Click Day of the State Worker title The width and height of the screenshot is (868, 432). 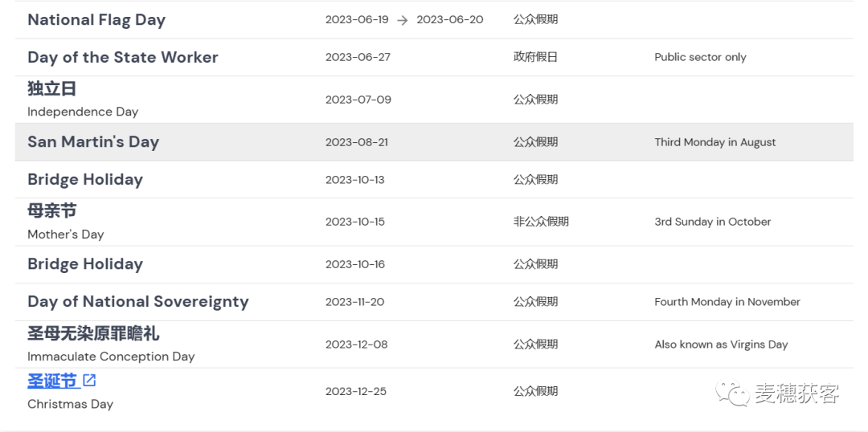click(x=123, y=58)
